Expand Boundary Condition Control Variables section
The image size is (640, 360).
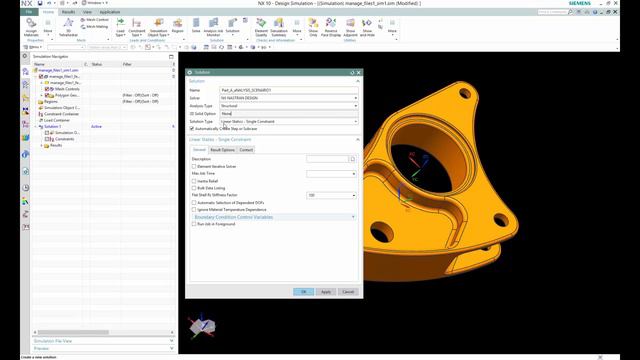tap(273, 217)
